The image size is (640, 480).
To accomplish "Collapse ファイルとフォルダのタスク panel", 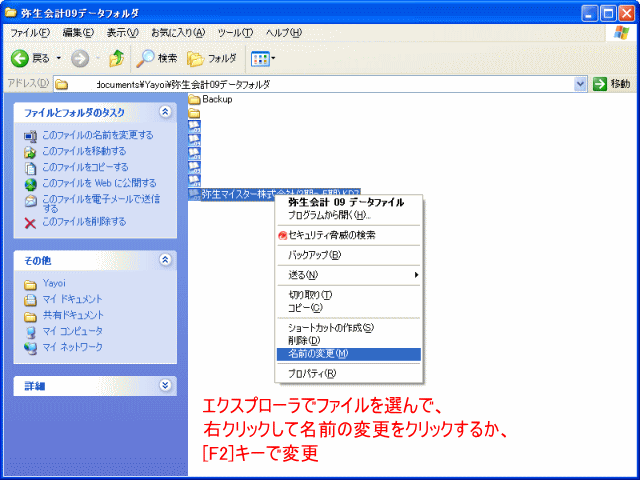I will click(165, 111).
